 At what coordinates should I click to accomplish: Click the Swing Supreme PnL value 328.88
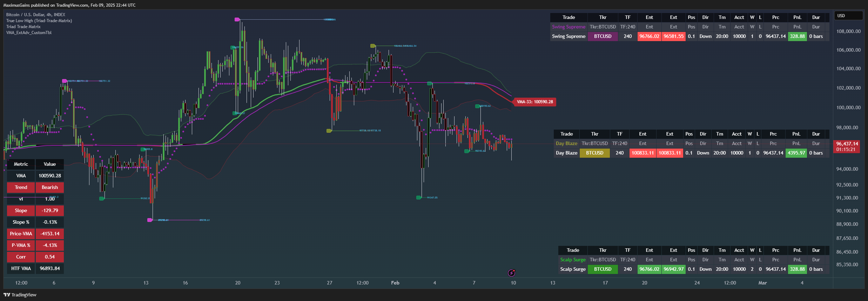tap(798, 37)
